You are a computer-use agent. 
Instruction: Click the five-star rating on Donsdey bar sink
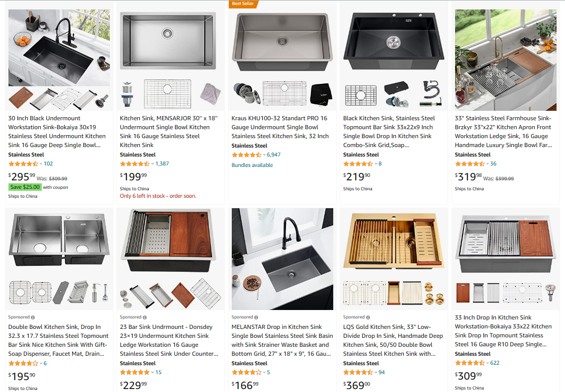(135, 372)
